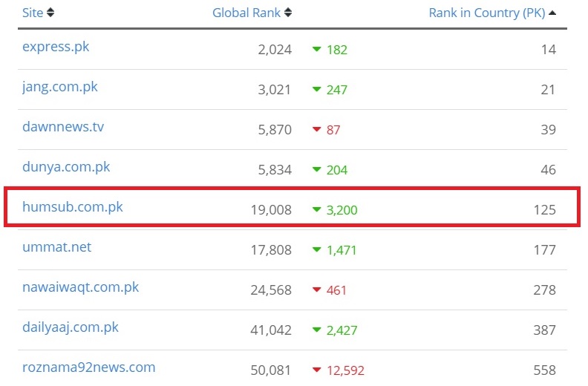The width and height of the screenshot is (588, 386).
Task: Click the green arrow next to 182
Action: (317, 49)
